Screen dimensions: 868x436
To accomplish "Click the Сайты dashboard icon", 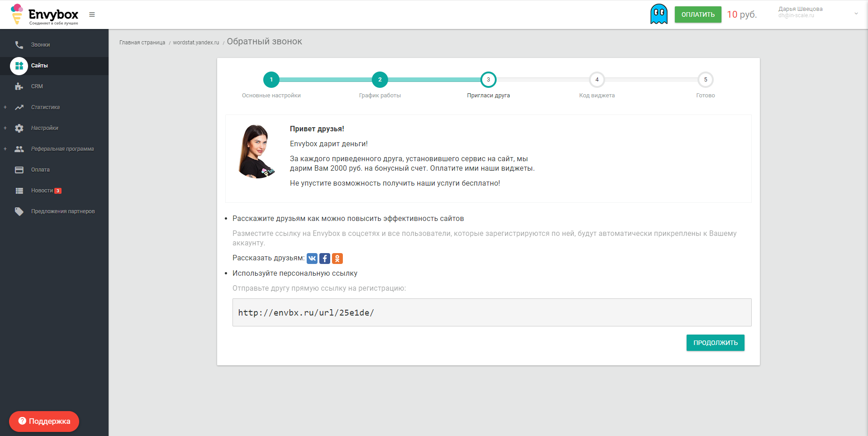I will 19,66.
